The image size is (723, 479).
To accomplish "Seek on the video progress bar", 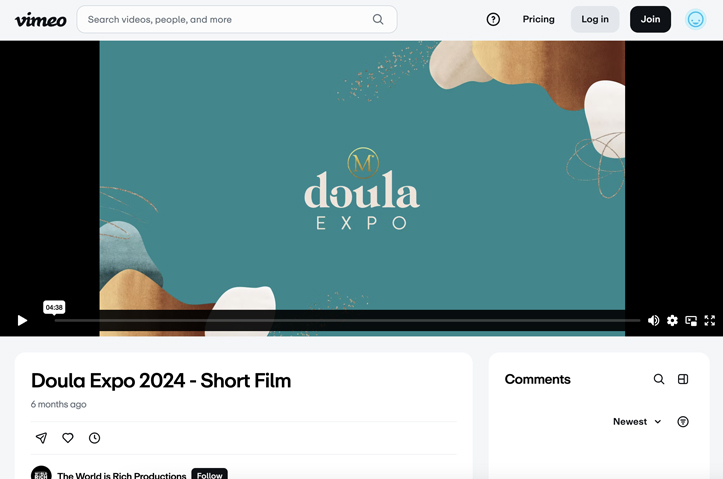I will (347, 320).
